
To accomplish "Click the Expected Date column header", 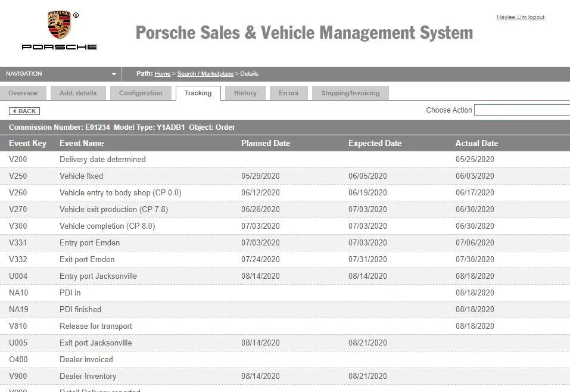I will [375, 143].
